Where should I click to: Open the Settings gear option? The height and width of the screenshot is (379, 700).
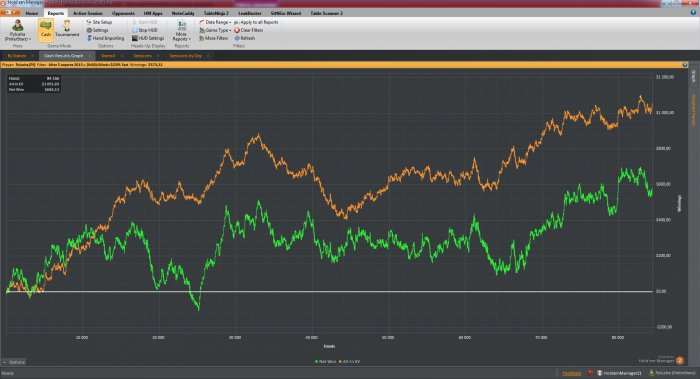(x=97, y=30)
